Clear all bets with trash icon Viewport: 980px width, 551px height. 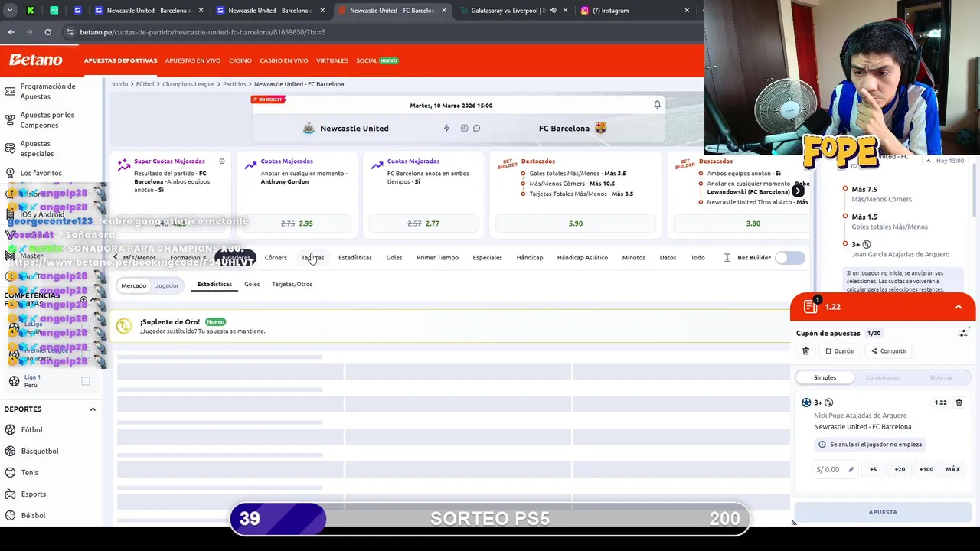805,351
